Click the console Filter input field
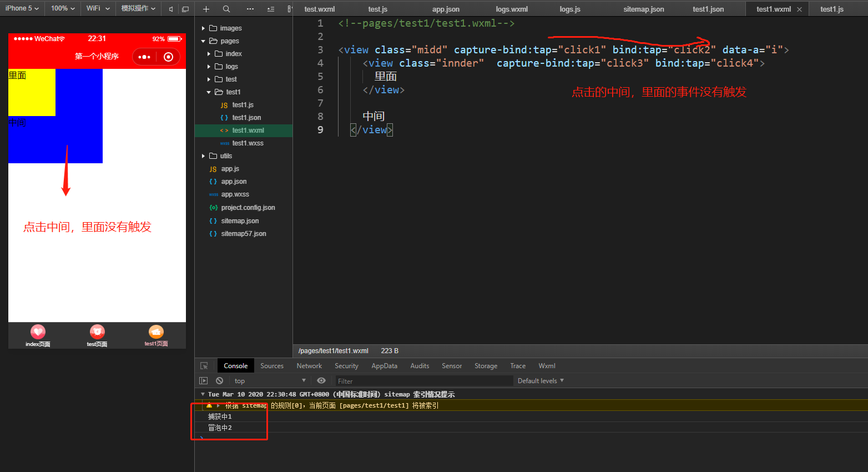Viewport: 868px width, 472px height. 424,381
